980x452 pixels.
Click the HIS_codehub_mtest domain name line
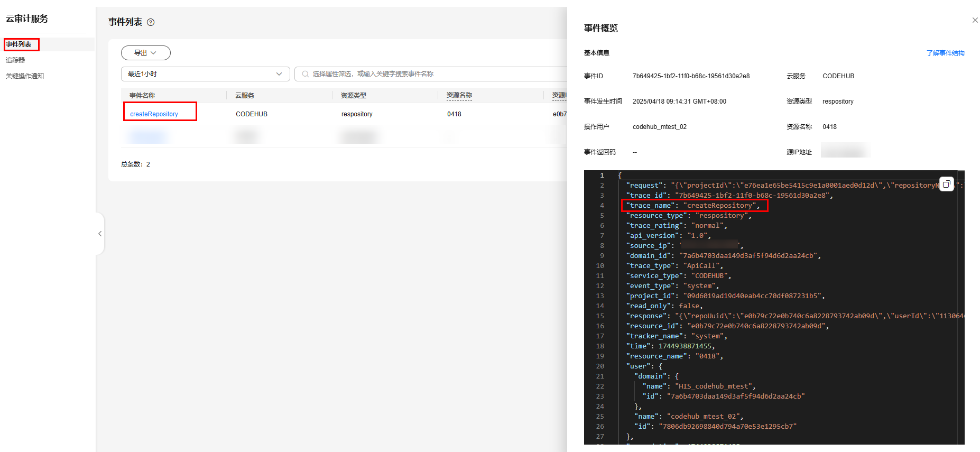point(699,386)
